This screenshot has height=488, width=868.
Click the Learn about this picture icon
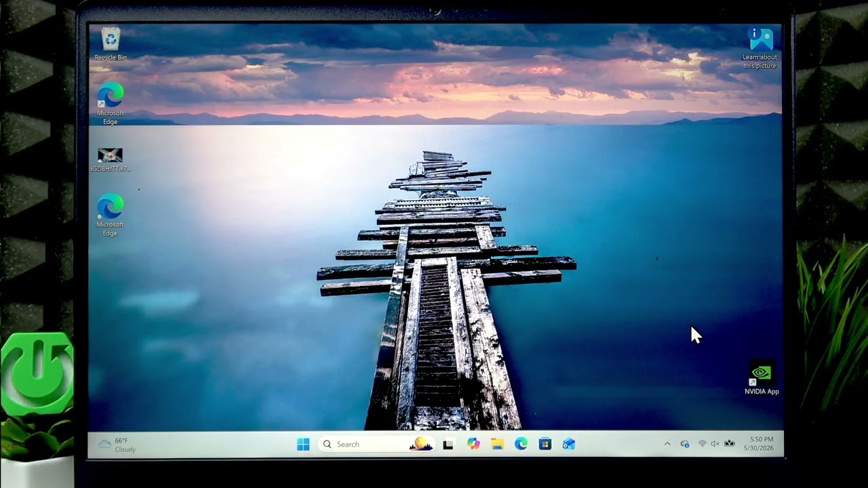(760, 47)
